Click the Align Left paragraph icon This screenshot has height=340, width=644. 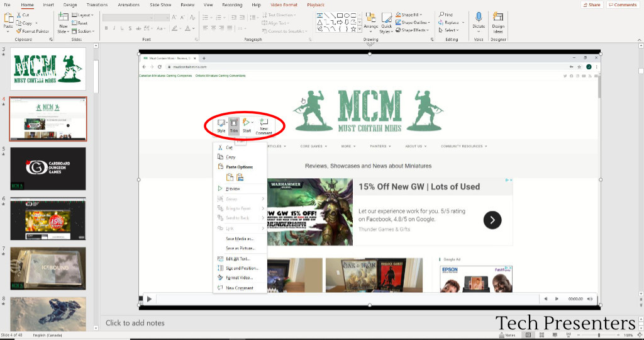pos(206,28)
